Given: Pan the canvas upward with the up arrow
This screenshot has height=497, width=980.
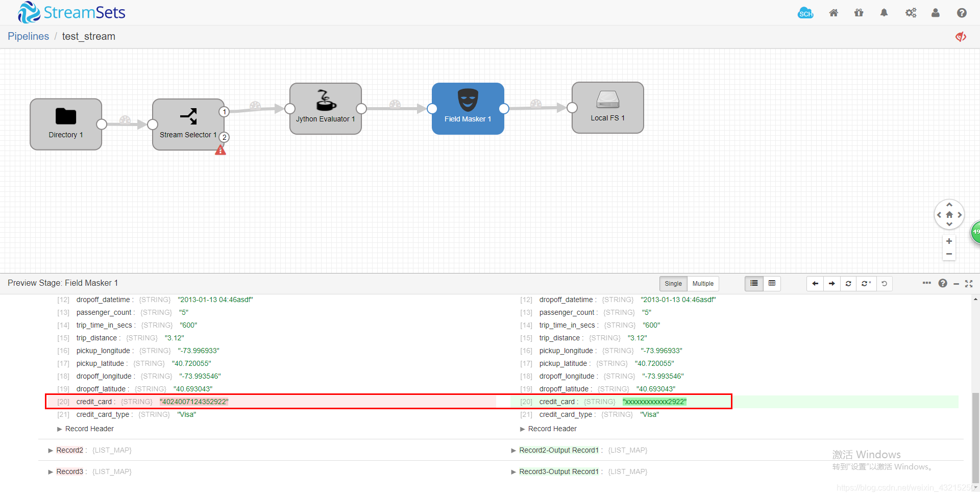Looking at the screenshot, I should tap(949, 205).
